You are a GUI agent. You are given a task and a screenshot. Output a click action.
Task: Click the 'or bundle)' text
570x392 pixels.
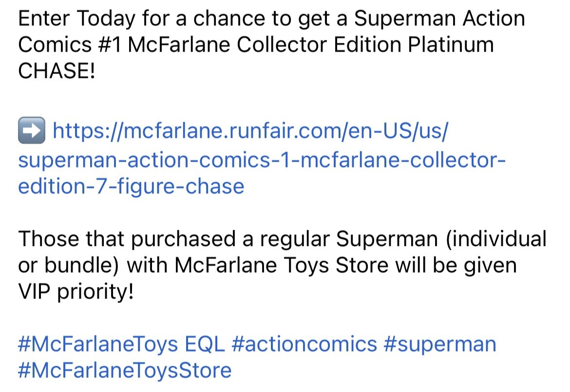pos(68,265)
